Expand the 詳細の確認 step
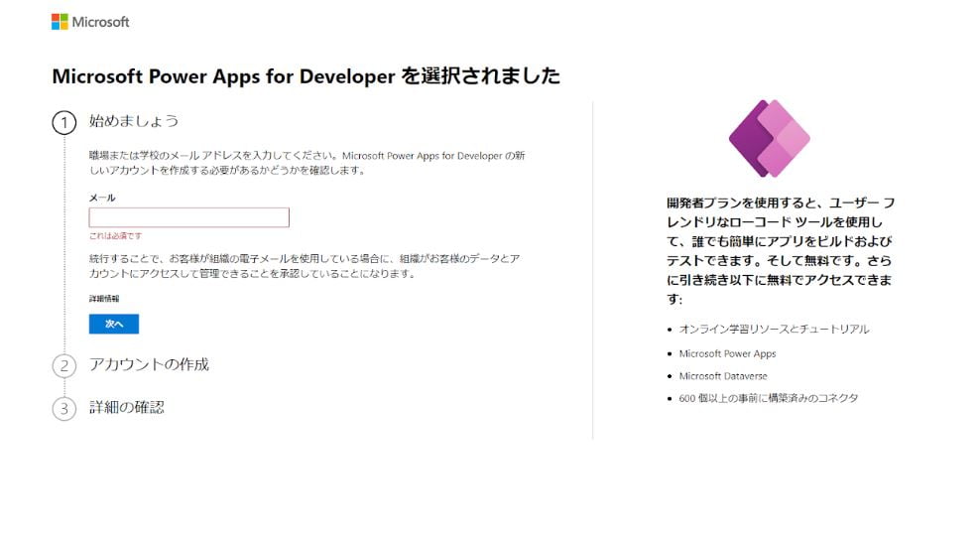 (126, 407)
